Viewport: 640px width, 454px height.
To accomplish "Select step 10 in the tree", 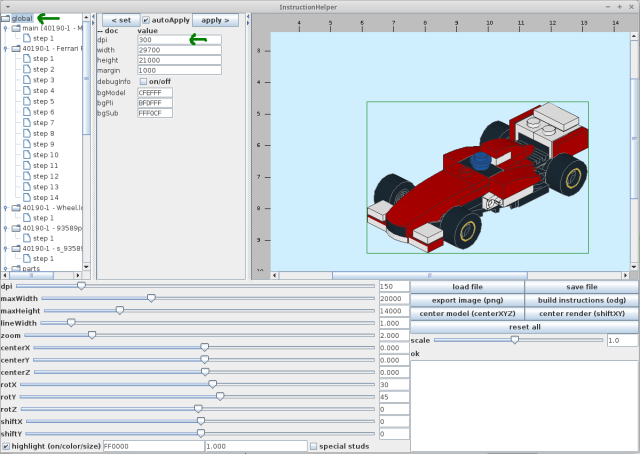I will (45, 155).
